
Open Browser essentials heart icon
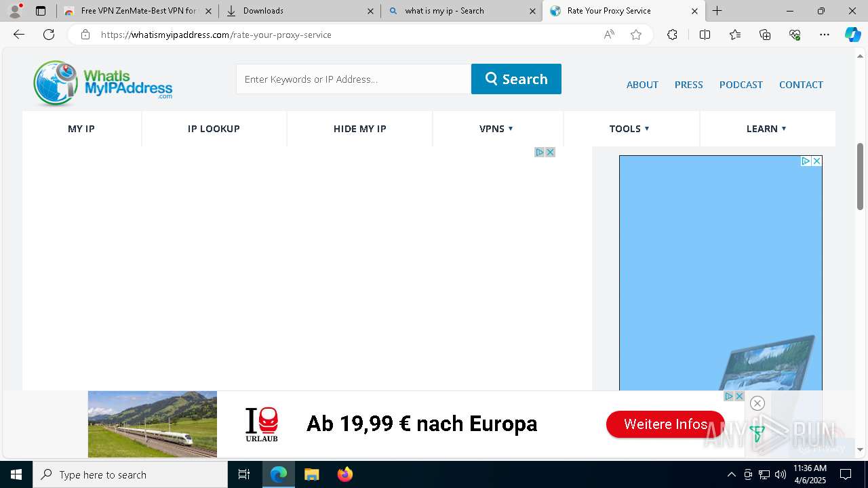(795, 35)
